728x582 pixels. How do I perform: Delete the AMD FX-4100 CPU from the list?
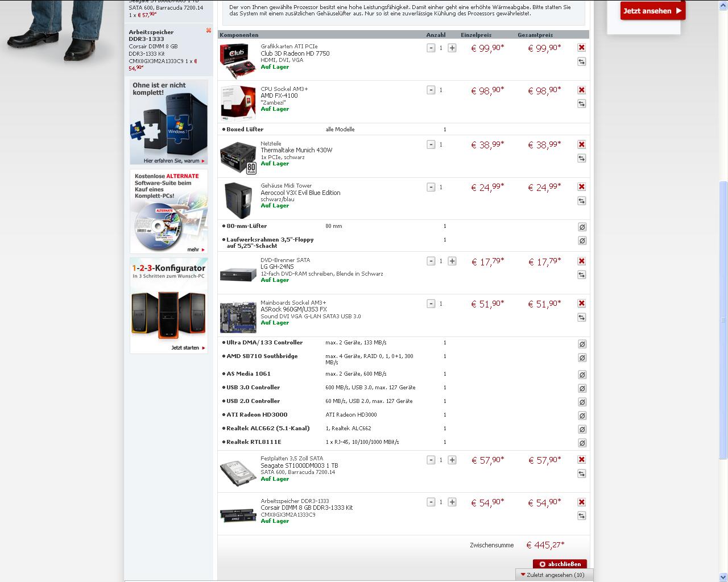click(581, 90)
